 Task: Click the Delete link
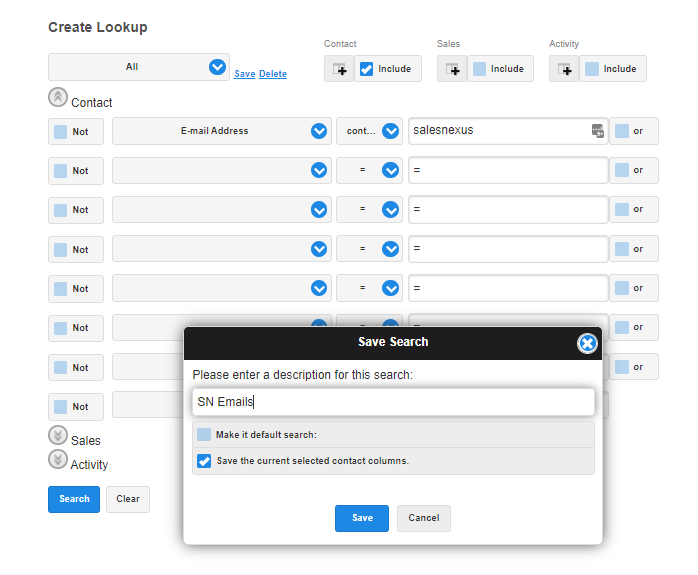(x=273, y=74)
